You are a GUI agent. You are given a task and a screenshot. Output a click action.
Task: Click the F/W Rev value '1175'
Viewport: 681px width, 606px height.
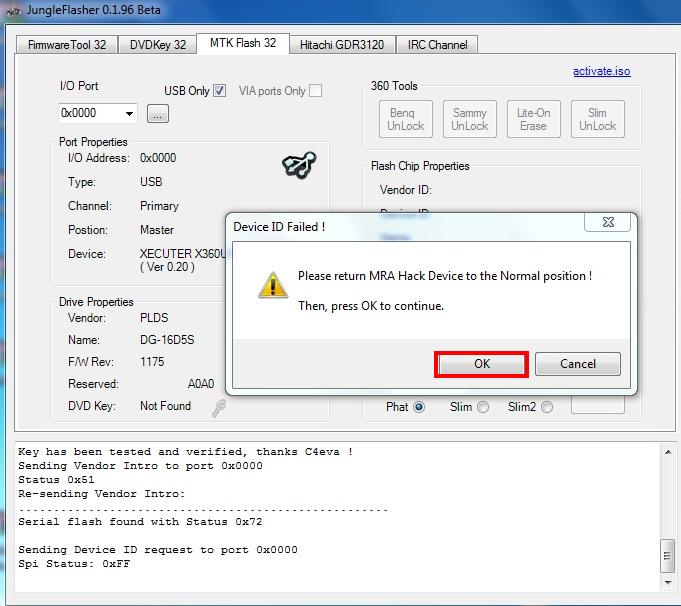click(x=152, y=362)
